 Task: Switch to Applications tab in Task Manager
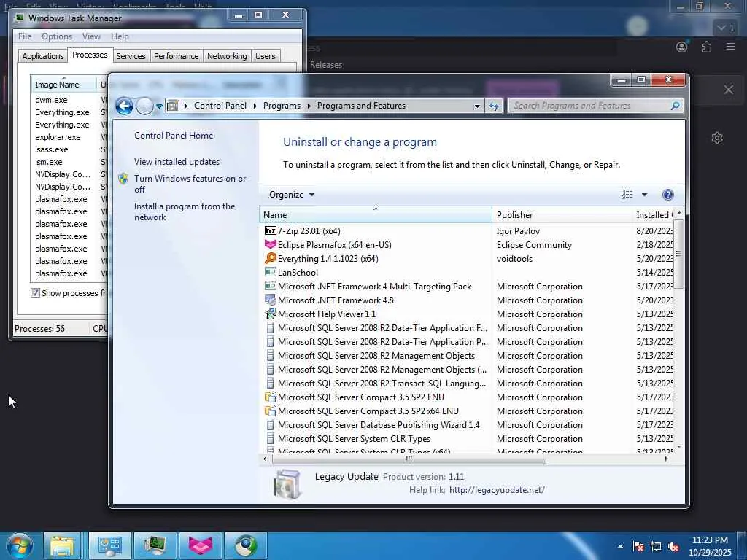(43, 56)
